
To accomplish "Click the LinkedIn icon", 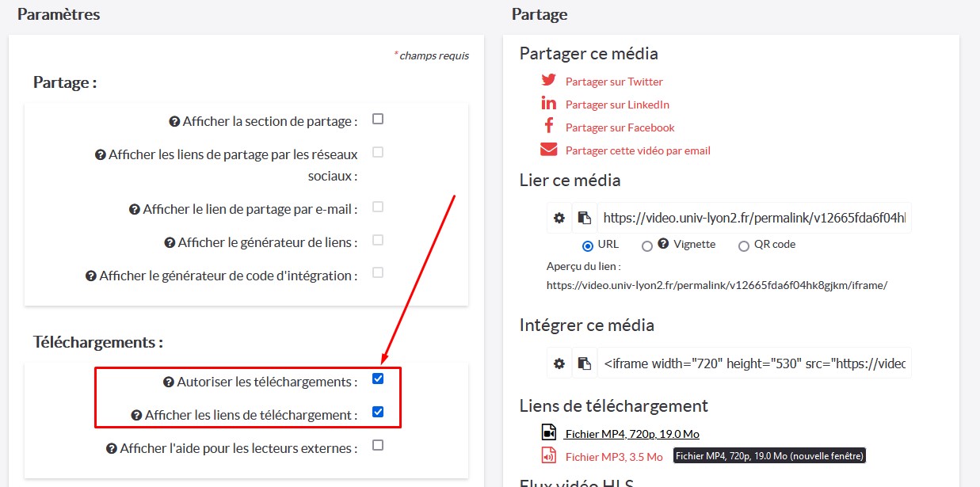I will click(548, 103).
